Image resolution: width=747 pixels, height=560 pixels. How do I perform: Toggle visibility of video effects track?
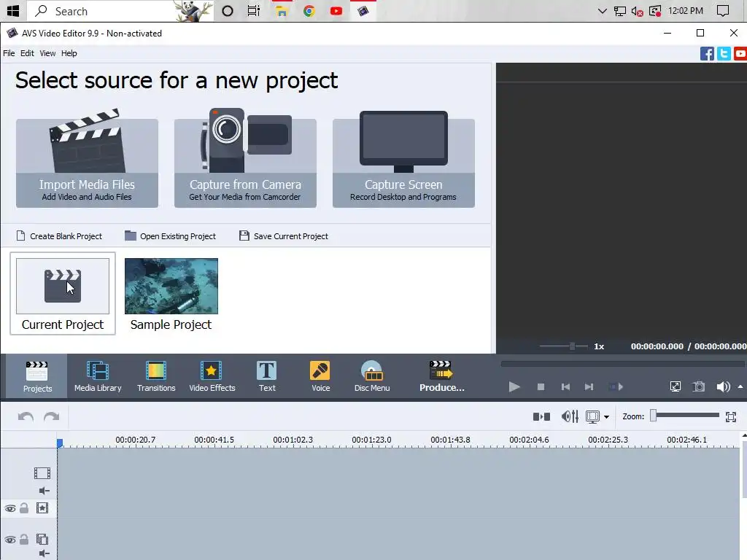pyautogui.click(x=10, y=508)
